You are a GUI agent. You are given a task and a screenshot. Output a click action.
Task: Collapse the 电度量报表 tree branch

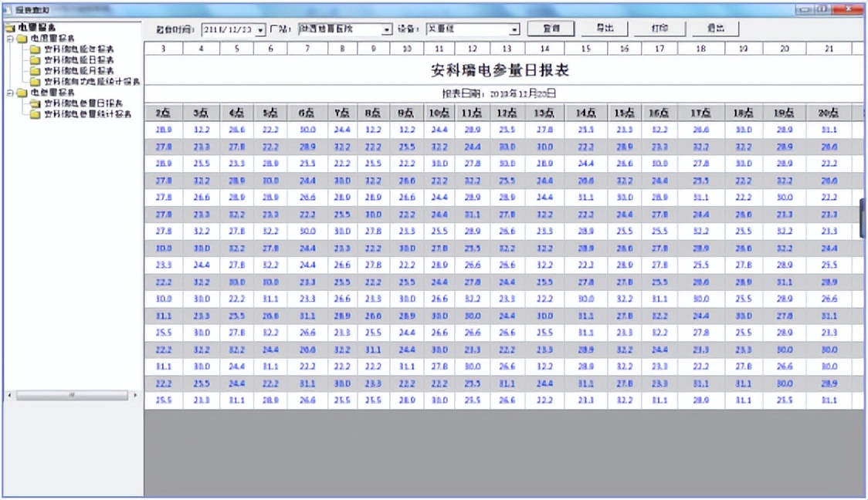pos(9,37)
